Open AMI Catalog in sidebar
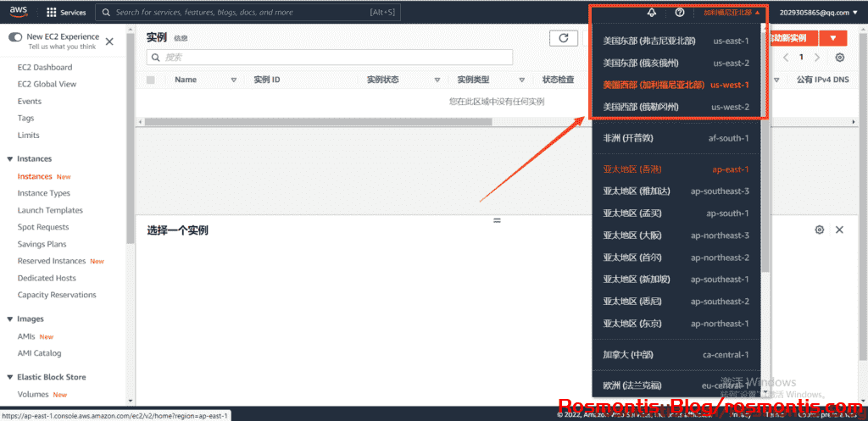 coord(39,353)
